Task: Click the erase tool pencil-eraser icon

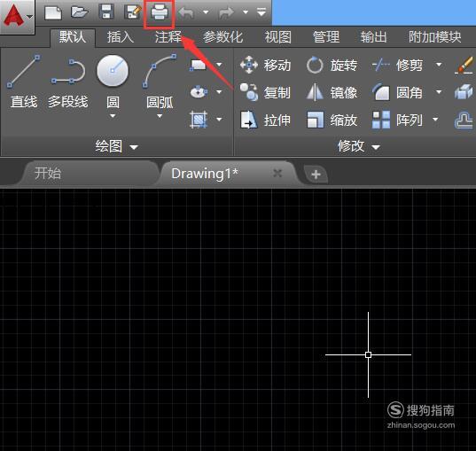Action: click(x=464, y=65)
